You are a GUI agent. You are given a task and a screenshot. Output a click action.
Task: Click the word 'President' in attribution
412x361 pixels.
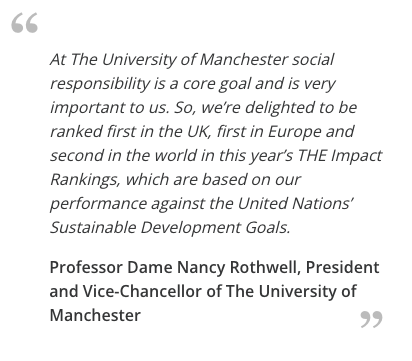click(x=343, y=267)
